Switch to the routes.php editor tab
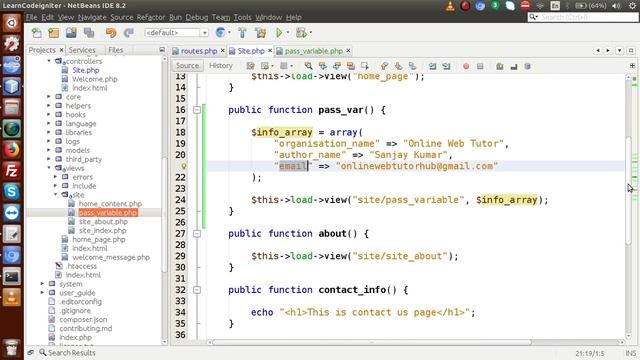Screen dimensions: 640x360 point(199,51)
